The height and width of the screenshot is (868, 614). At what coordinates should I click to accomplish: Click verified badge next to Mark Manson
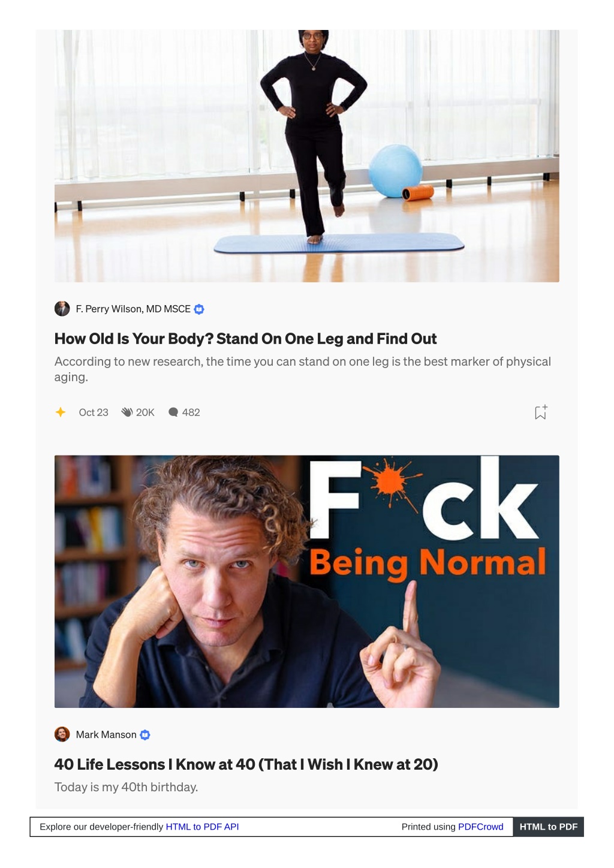pyautogui.click(x=145, y=735)
